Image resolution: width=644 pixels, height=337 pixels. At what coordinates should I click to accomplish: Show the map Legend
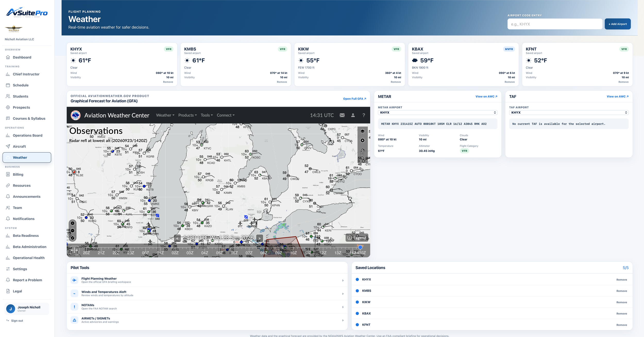(357, 238)
